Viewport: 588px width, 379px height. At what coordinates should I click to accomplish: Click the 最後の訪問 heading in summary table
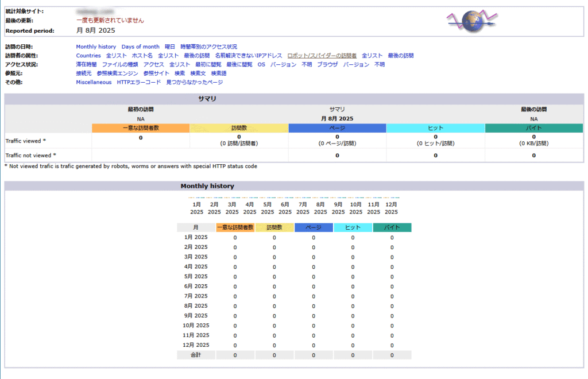pyautogui.click(x=533, y=110)
